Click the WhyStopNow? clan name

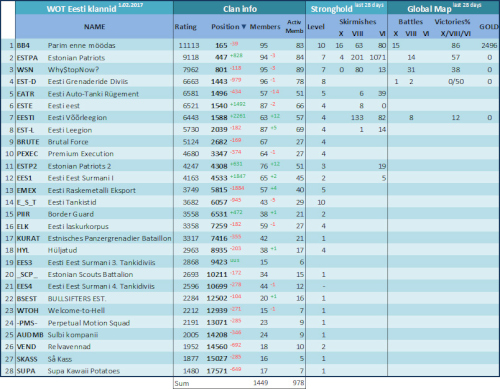point(73,70)
